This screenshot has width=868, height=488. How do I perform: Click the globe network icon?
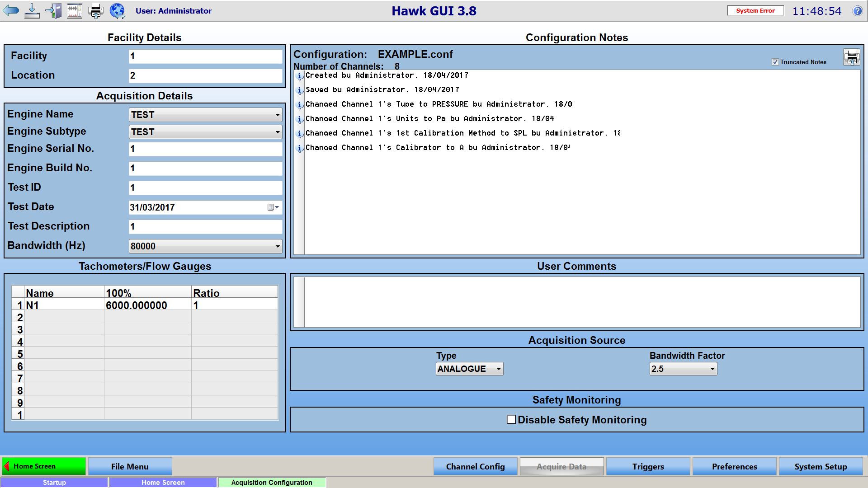point(117,10)
